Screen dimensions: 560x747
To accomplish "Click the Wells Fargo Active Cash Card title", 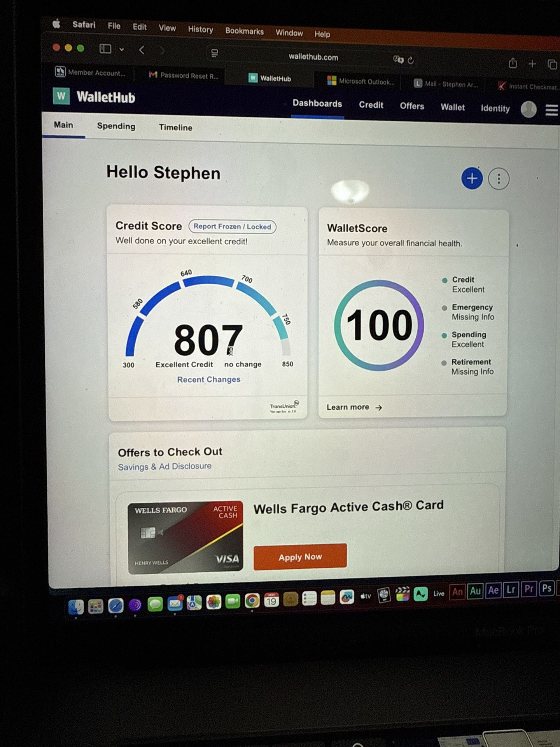I will (x=348, y=507).
